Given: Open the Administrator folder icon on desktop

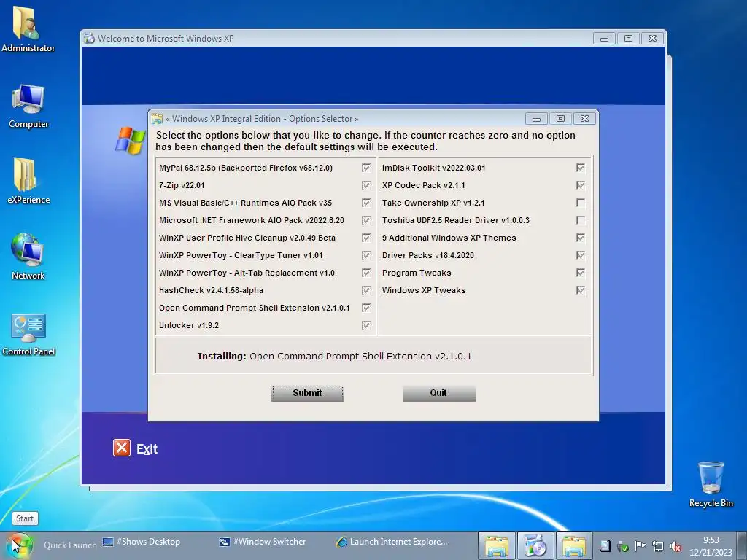Looking at the screenshot, I should [27, 28].
